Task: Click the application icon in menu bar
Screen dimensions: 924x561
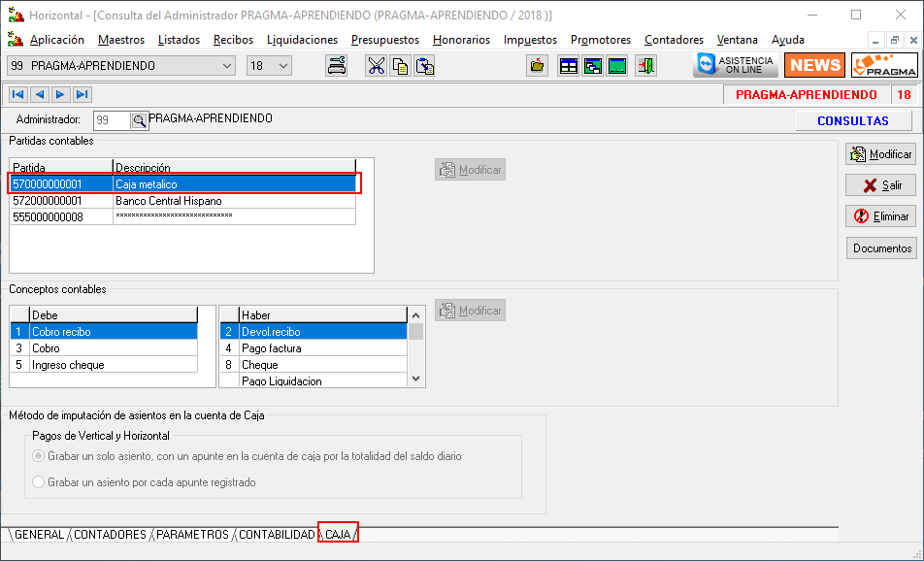Action: pos(16,40)
